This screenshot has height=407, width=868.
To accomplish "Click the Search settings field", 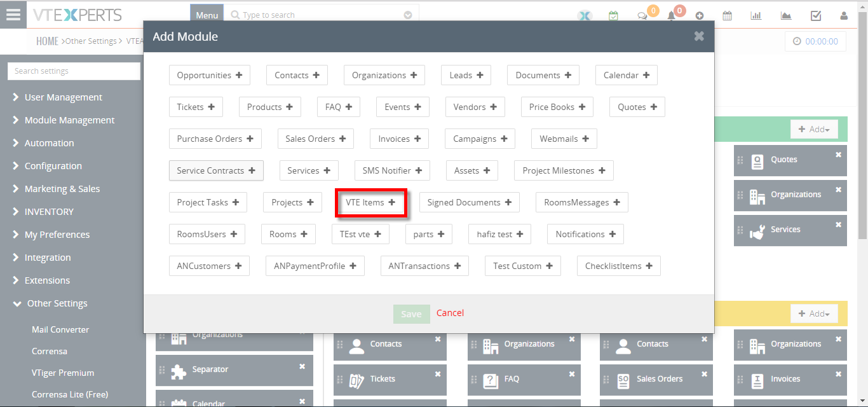I will click(x=74, y=71).
